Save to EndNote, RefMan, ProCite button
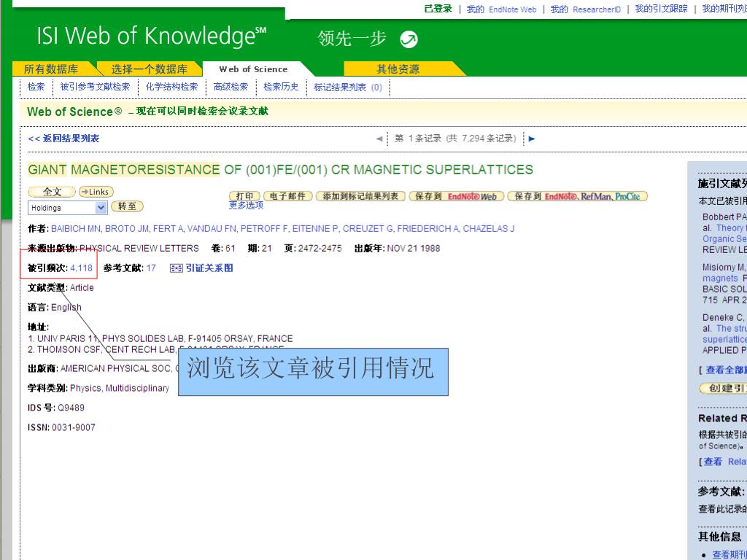 point(578,196)
